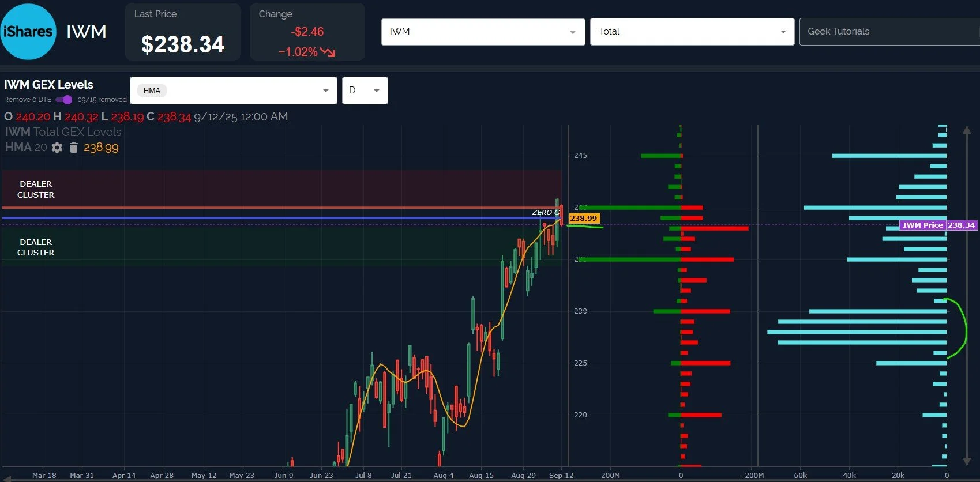Click the lower DEALER CLUSTER zone label
Image resolution: width=980 pixels, height=482 pixels.
tap(36, 247)
